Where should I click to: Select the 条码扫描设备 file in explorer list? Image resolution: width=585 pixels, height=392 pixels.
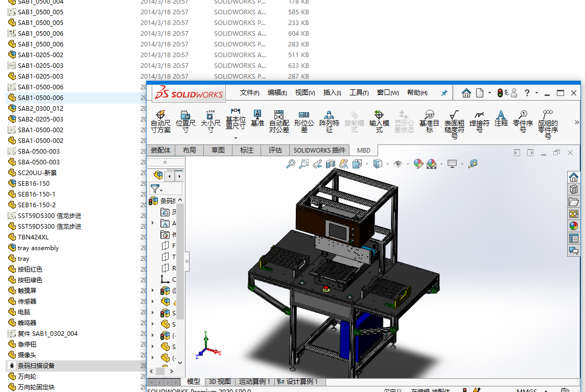(x=36, y=366)
